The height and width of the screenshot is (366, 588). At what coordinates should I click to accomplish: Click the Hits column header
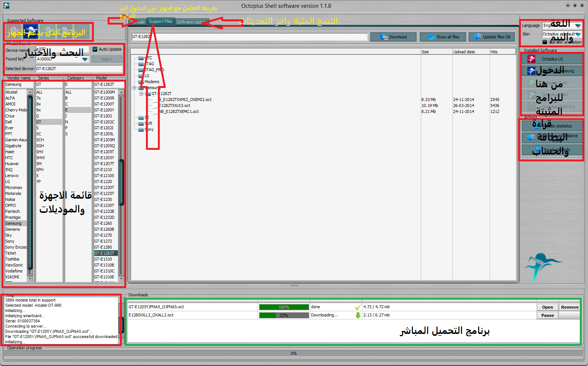(x=502, y=52)
